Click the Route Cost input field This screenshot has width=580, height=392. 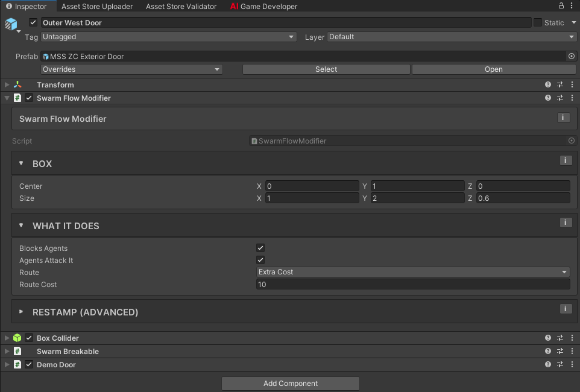click(x=413, y=284)
